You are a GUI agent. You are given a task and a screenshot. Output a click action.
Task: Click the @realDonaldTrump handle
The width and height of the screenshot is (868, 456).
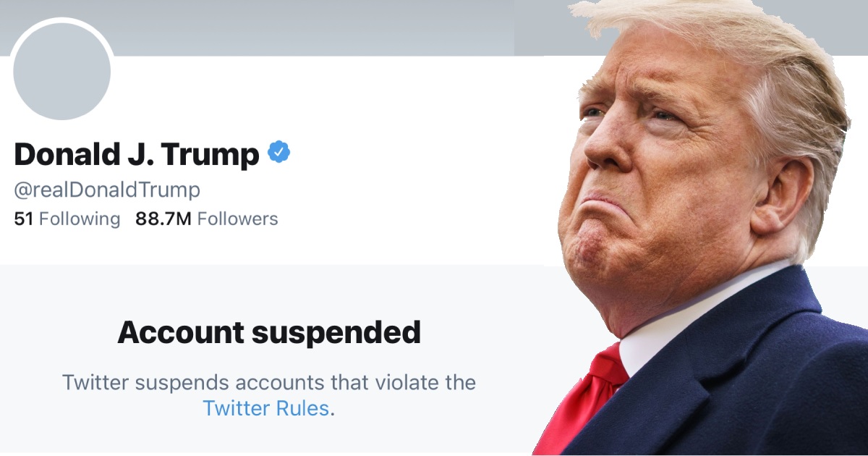point(107,190)
